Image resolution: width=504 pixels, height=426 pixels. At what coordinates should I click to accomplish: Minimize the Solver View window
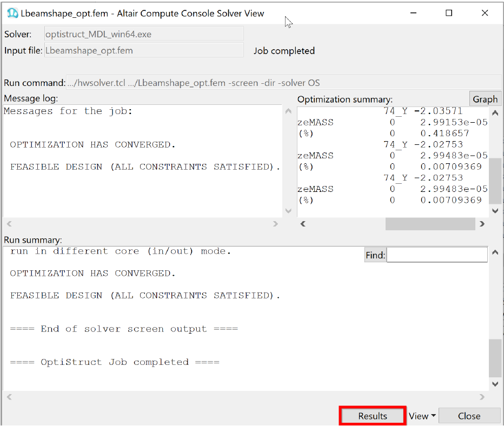click(413, 13)
